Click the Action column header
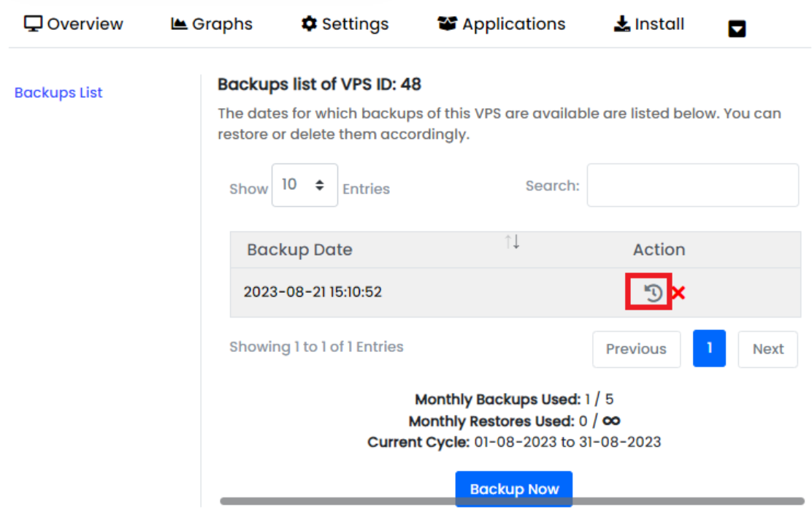This screenshot has height=520, width=812. [659, 250]
